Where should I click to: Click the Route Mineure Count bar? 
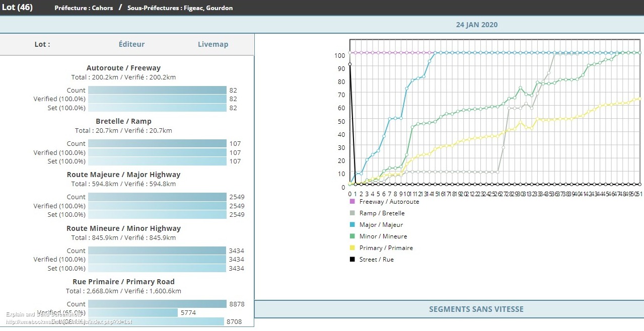point(157,251)
